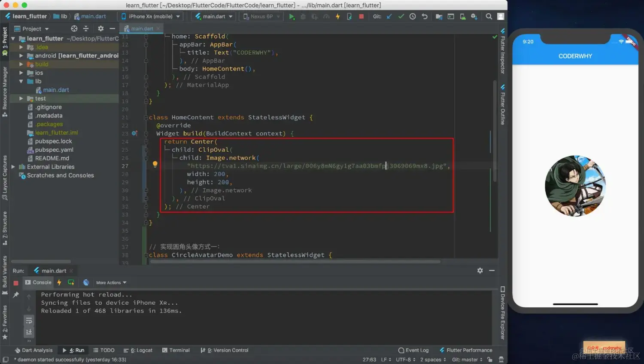
Task: Open Run panel settings gear
Action: (480, 270)
